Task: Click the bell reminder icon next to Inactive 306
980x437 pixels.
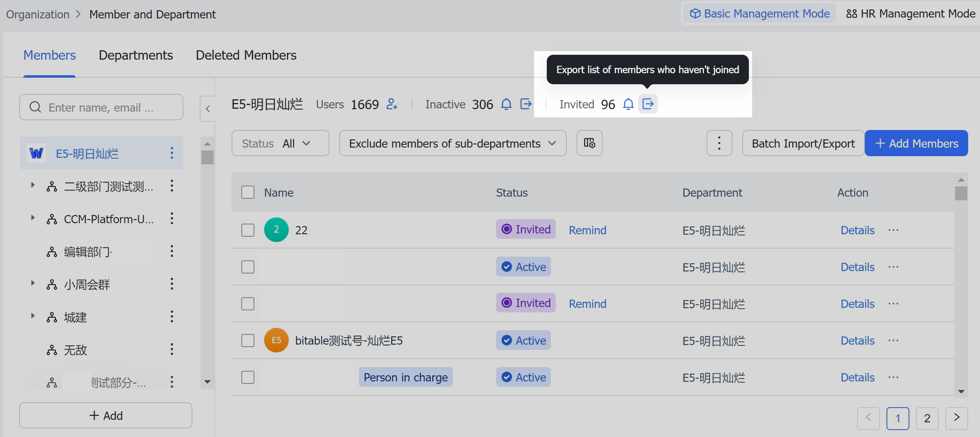Action: pos(506,104)
